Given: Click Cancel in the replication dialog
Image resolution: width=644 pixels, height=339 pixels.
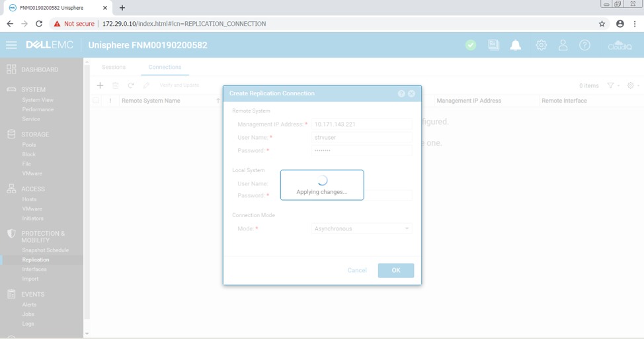Looking at the screenshot, I should 357,270.
